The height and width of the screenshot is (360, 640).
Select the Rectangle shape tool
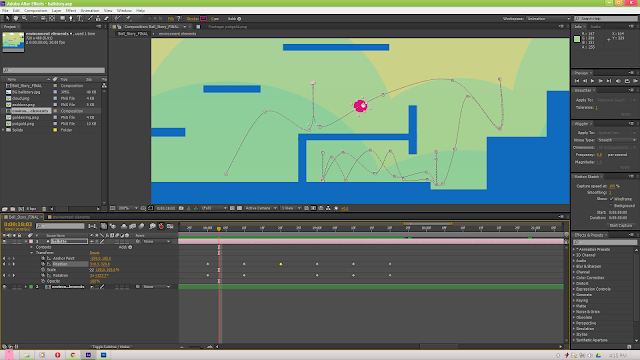62,18
